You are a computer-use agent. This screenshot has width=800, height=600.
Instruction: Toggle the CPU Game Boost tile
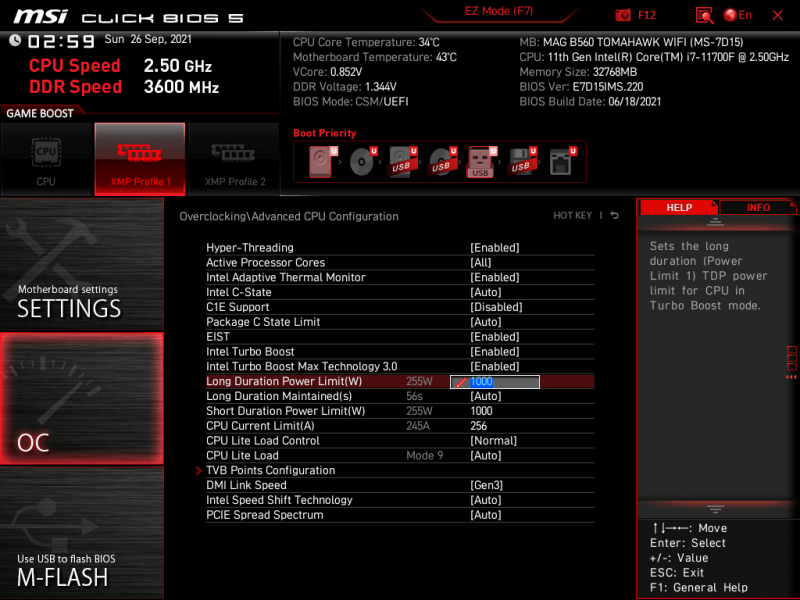46,159
